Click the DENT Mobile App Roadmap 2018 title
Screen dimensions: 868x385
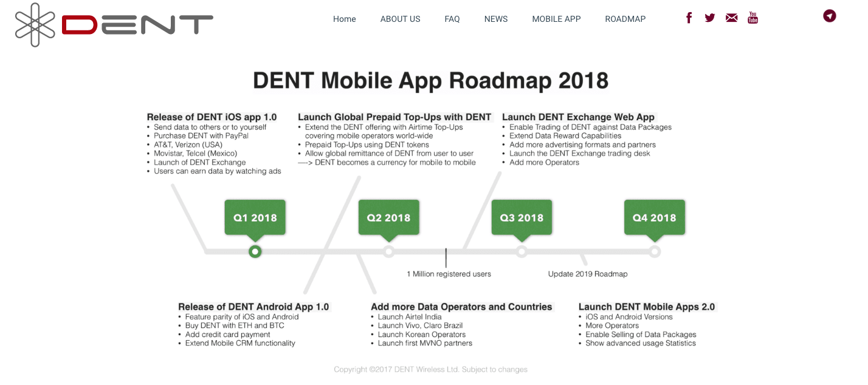pyautogui.click(x=430, y=81)
